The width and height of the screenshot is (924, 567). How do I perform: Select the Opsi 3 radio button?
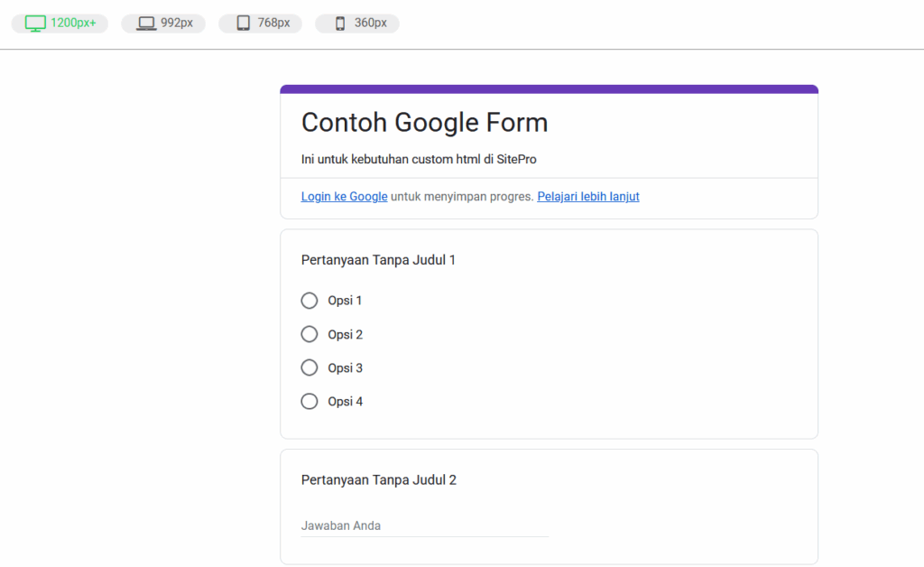point(309,367)
